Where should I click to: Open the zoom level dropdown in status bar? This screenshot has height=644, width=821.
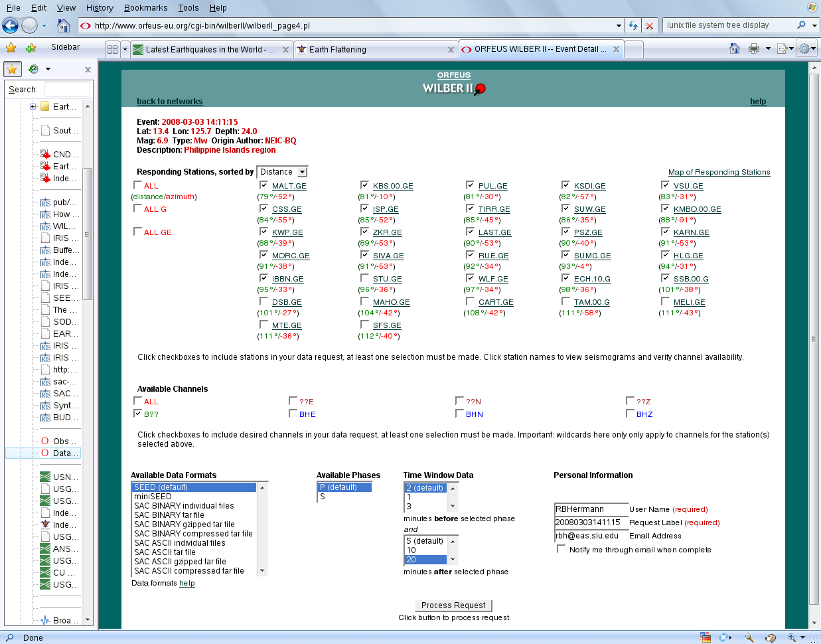click(802, 637)
